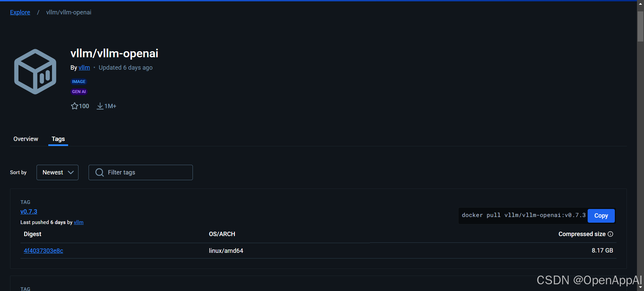Open vllm link after Last pushed
644x291 pixels.
[78, 222]
